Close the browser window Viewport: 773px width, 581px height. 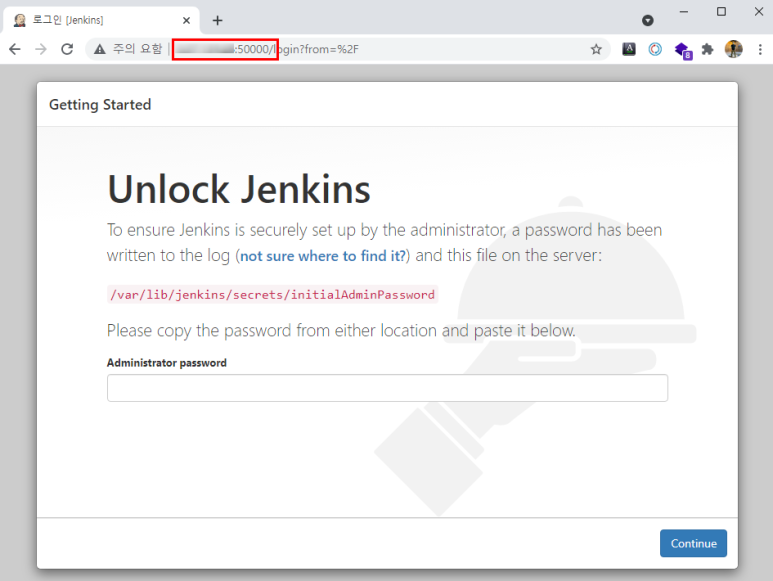pyautogui.click(x=759, y=12)
